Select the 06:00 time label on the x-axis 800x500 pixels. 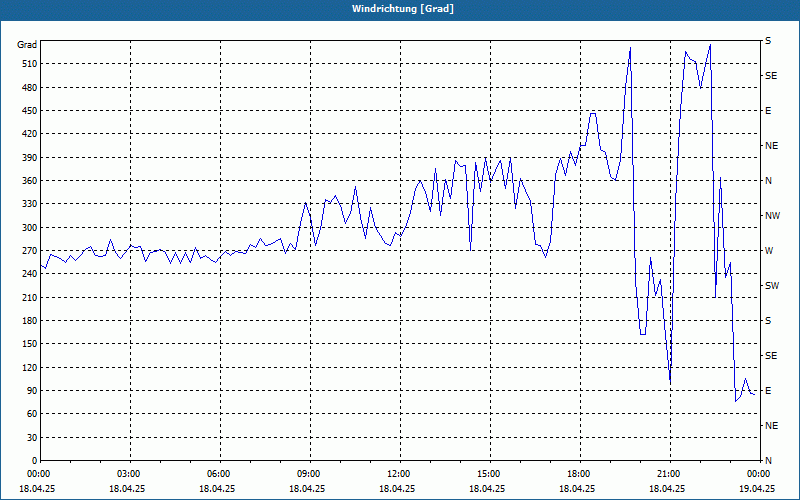[220, 473]
